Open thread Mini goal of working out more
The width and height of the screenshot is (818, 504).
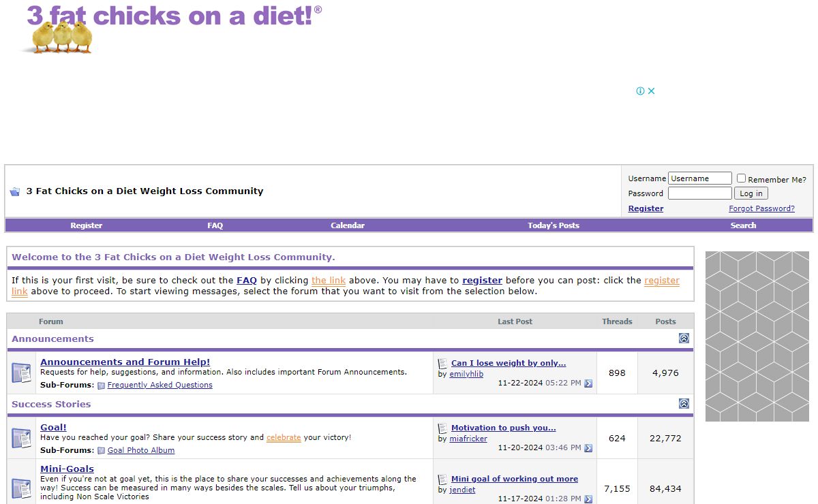point(515,479)
